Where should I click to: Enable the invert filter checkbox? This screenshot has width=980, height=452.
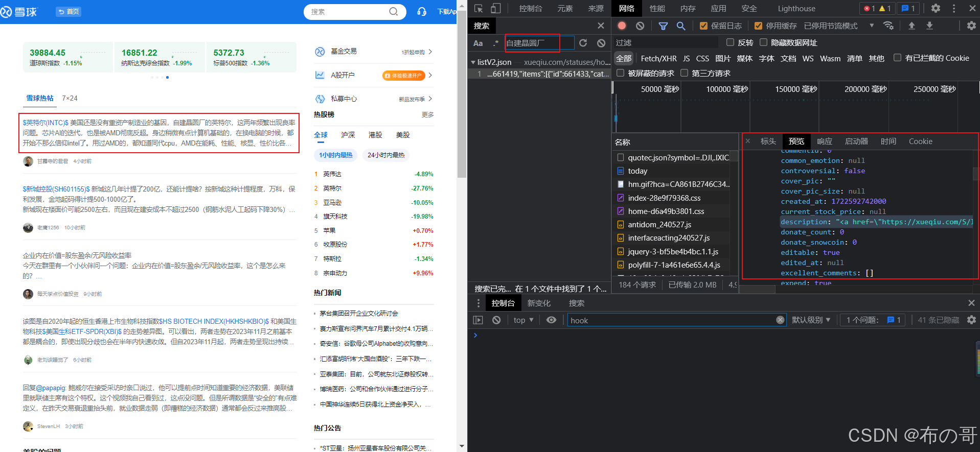730,42
